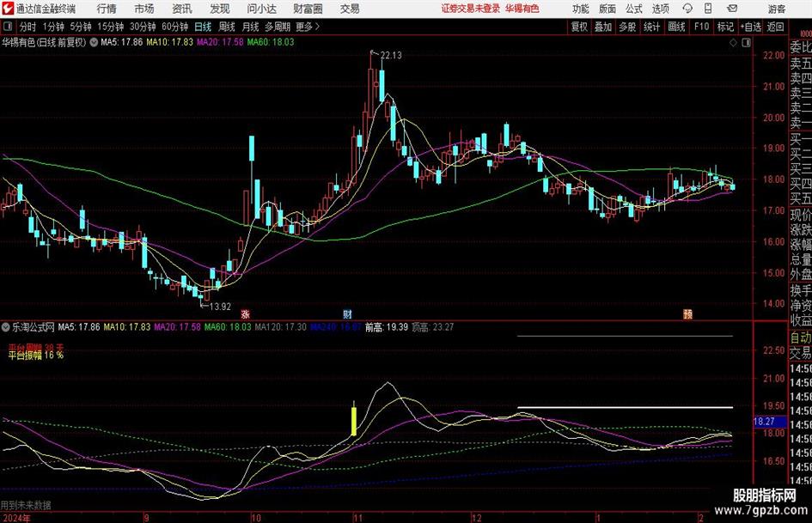This screenshot has width=812, height=523.
Task: Select the 日线 daily period tab
Action: pyautogui.click(x=203, y=27)
